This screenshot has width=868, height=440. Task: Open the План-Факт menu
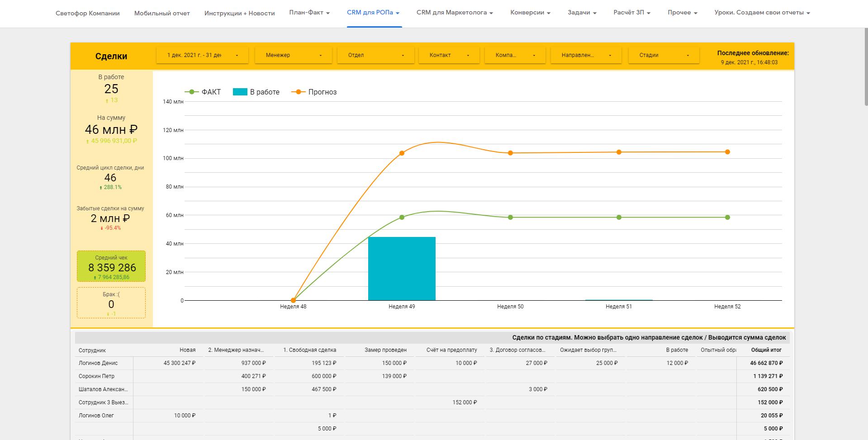click(309, 13)
